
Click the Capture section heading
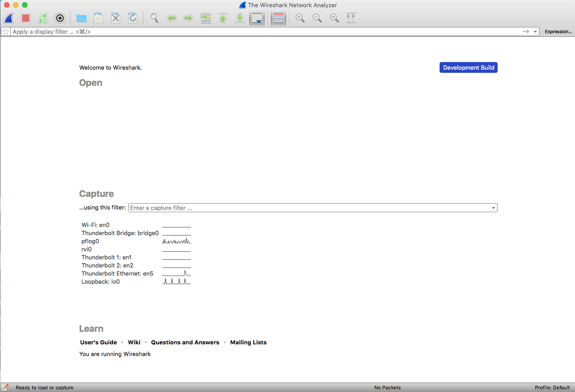coord(96,194)
